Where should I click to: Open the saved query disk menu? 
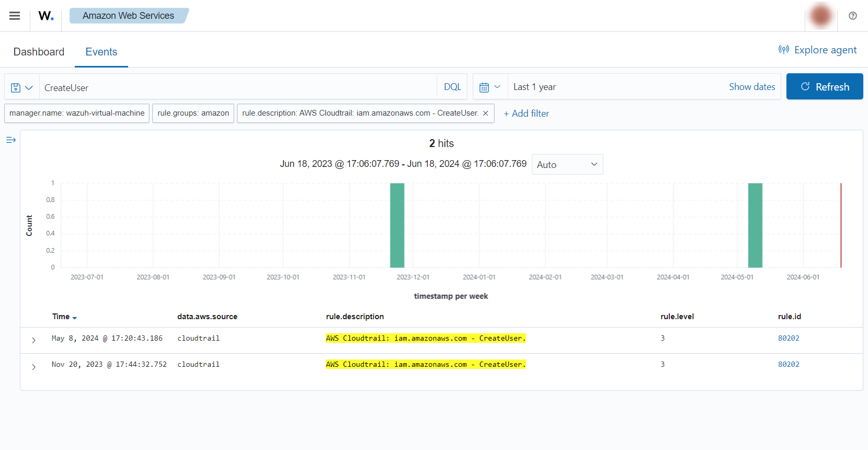click(x=22, y=87)
